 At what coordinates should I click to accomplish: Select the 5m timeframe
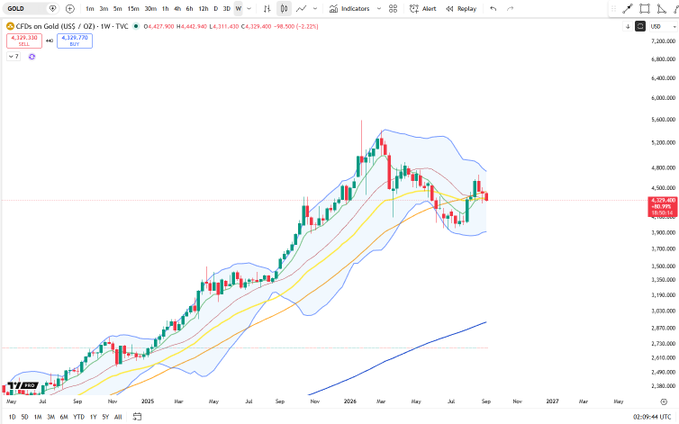tap(118, 9)
